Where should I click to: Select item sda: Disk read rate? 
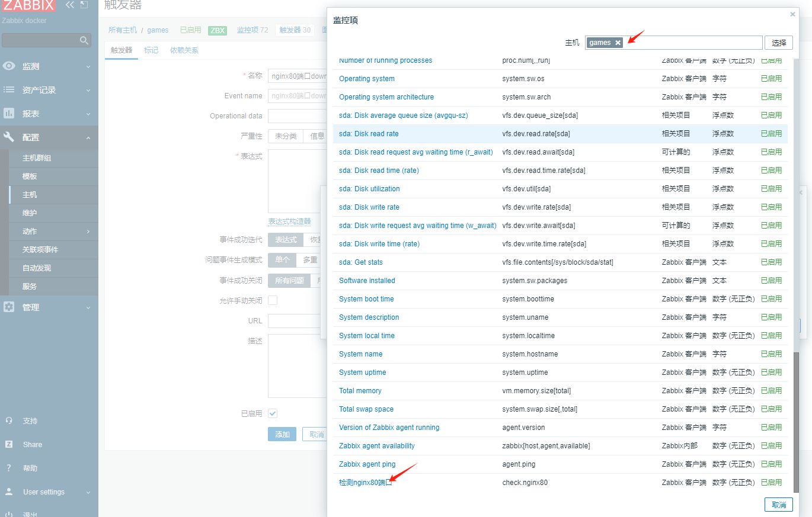click(x=369, y=134)
